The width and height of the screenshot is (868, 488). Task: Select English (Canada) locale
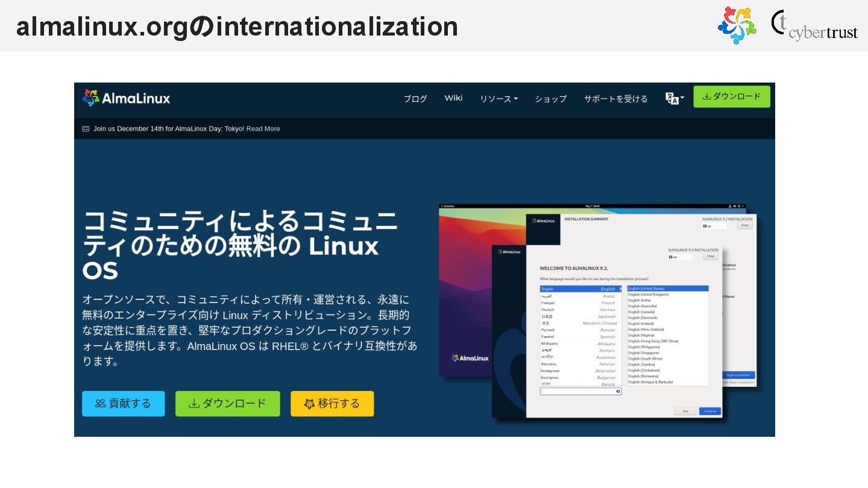(x=668, y=312)
